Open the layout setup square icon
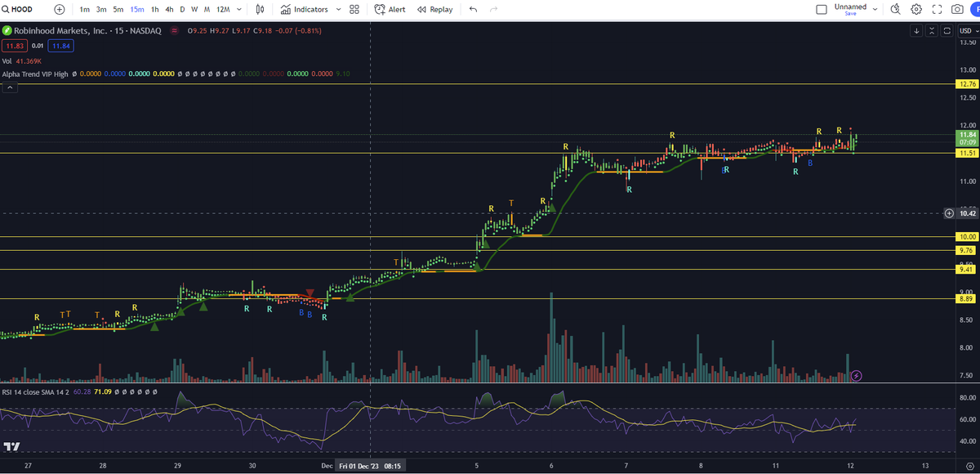Screen dimensions: 980x474 click(x=822, y=9)
